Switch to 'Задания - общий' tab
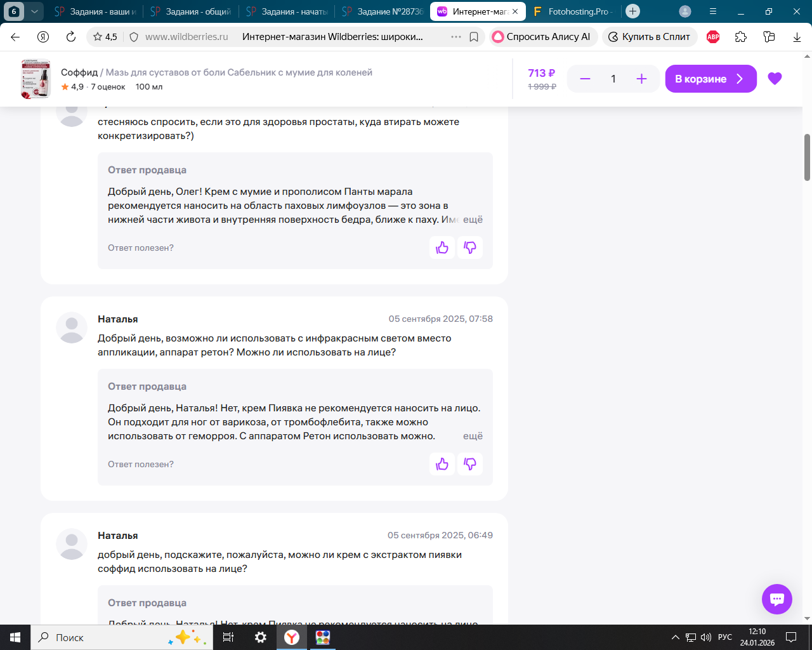Screen dimensions: 812x650 [191, 11]
